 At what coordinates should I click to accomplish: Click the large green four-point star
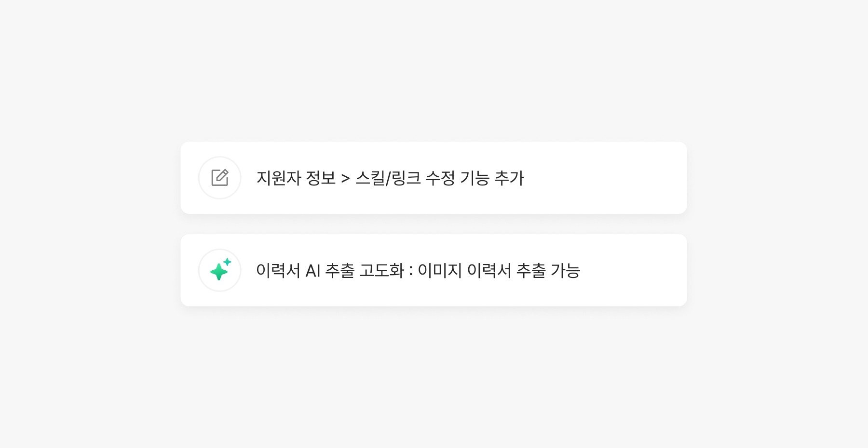[218, 272]
